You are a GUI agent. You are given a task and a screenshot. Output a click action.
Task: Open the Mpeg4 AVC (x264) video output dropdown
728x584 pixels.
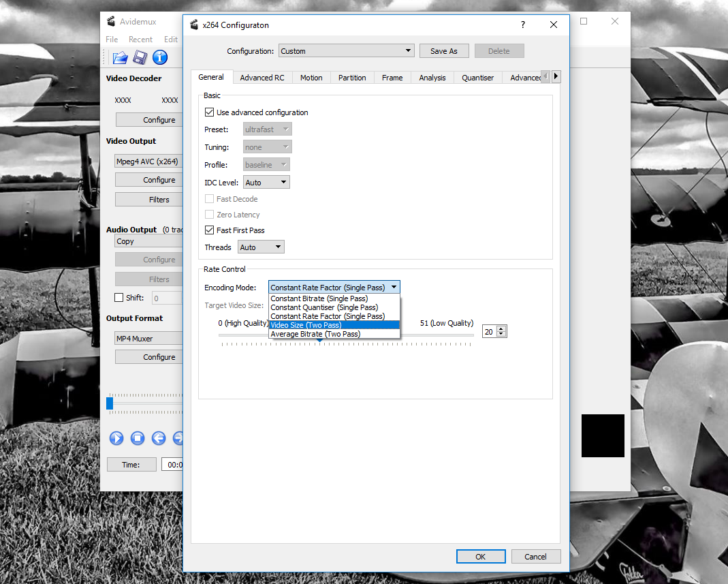(148, 162)
